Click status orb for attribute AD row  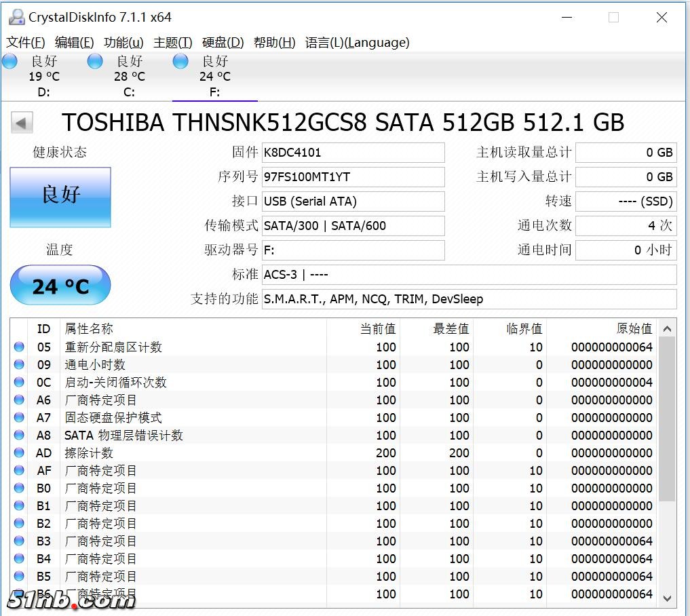click(19, 453)
